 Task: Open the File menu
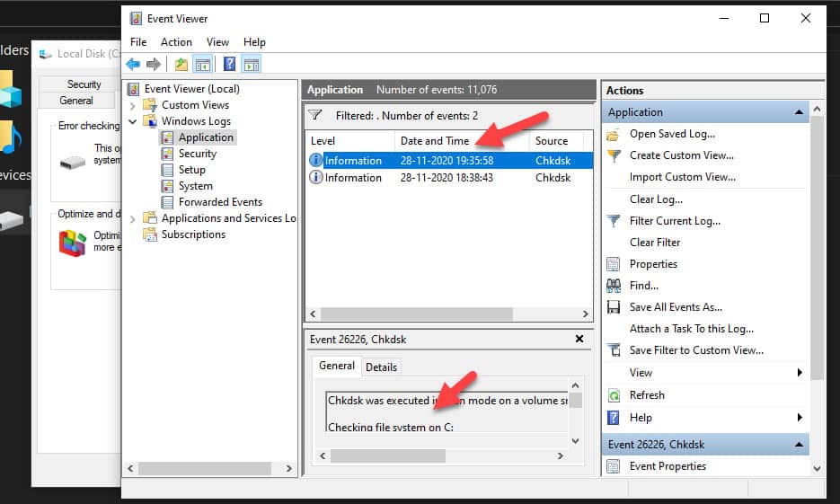[138, 42]
